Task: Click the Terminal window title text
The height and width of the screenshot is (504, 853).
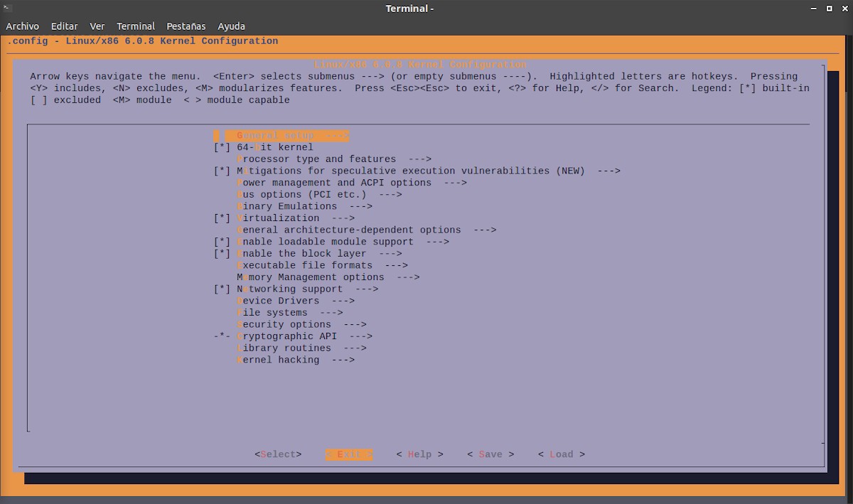Action: (x=409, y=9)
